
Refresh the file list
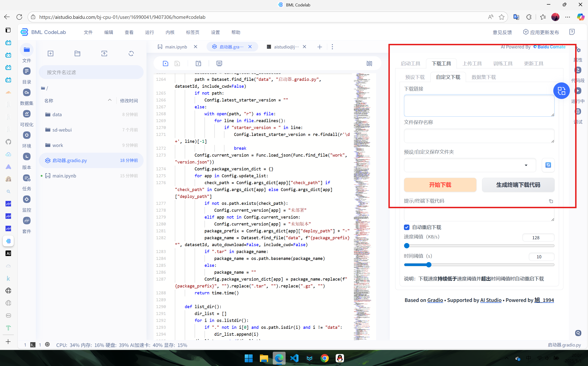[131, 53]
